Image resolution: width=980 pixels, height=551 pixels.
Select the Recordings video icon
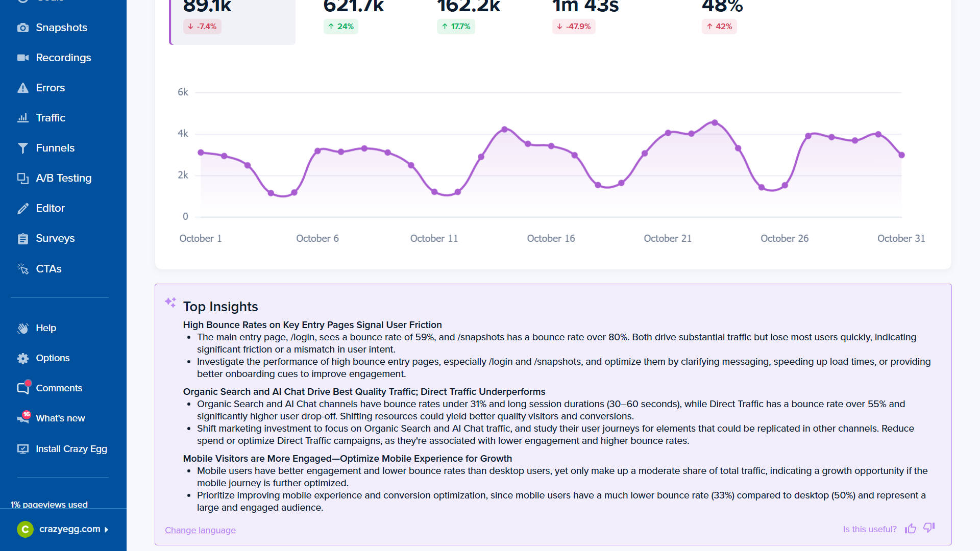click(23, 58)
